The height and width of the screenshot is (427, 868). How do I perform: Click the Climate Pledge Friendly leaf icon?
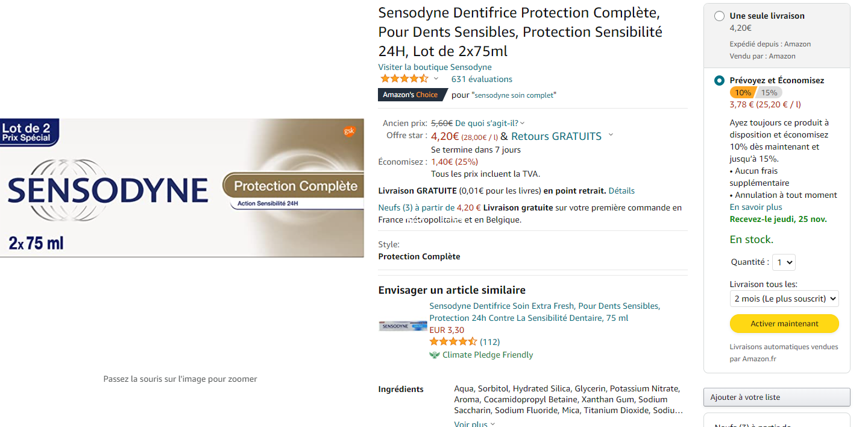pyautogui.click(x=435, y=355)
